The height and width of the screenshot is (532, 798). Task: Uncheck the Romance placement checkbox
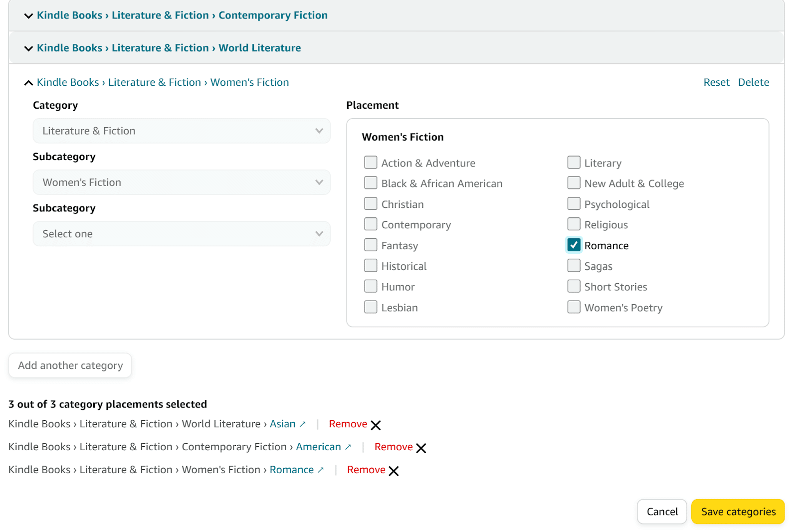[x=574, y=245]
